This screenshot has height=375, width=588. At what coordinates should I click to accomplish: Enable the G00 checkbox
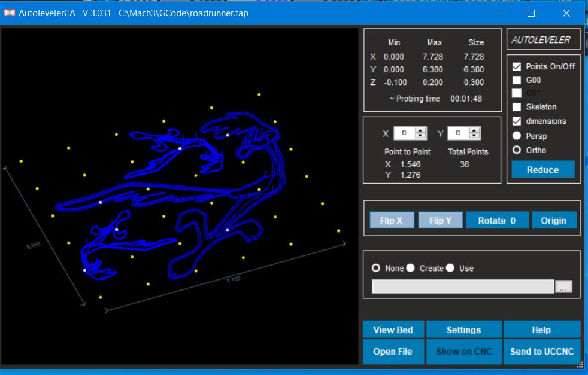click(517, 80)
